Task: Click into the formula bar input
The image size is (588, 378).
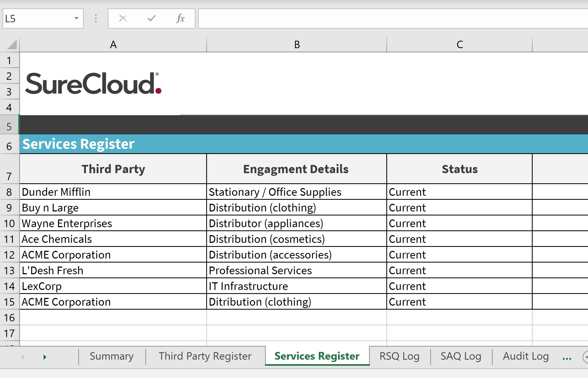Action: click(x=393, y=18)
